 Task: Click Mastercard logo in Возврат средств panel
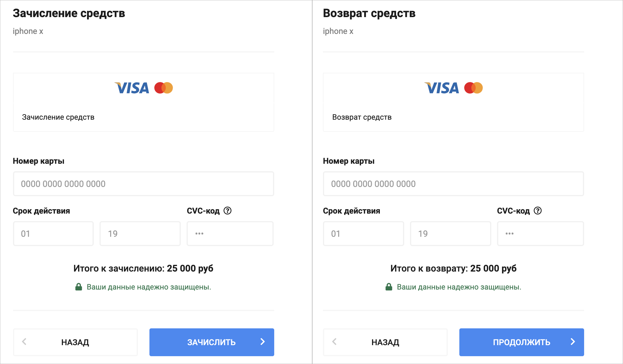click(x=474, y=88)
